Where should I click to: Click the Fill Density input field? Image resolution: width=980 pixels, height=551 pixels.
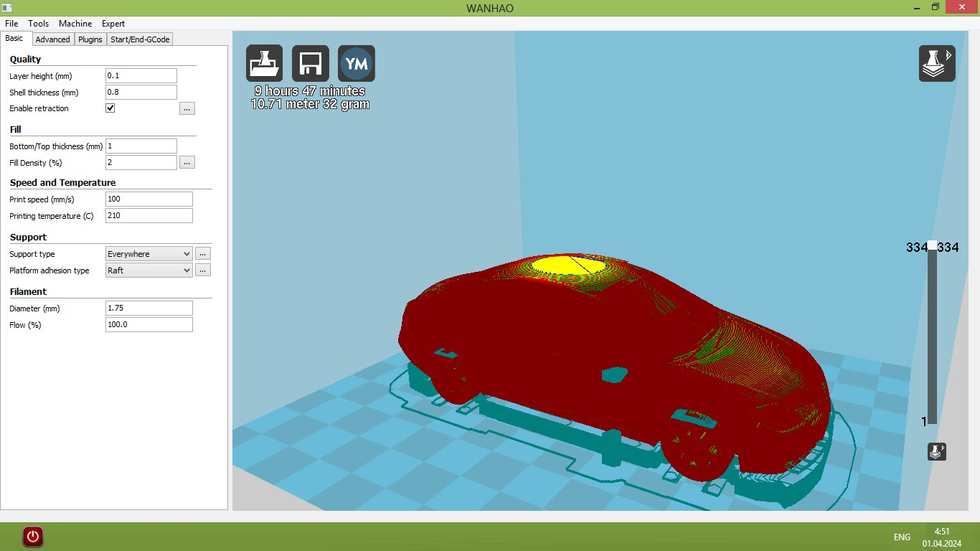pos(141,163)
